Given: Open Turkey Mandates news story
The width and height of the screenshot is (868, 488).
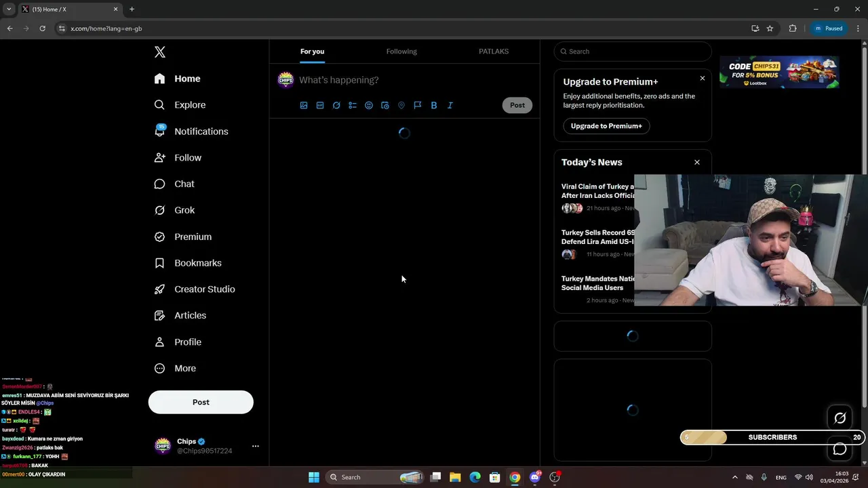Looking at the screenshot, I should [x=598, y=283].
